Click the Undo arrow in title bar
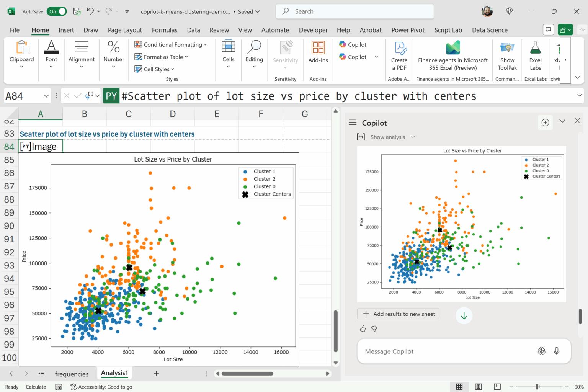 click(90, 11)
